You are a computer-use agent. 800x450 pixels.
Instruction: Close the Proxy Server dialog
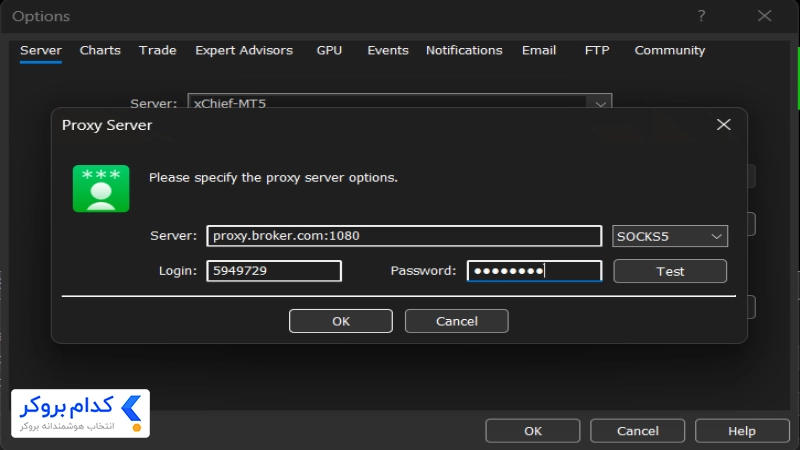point(723,124)
